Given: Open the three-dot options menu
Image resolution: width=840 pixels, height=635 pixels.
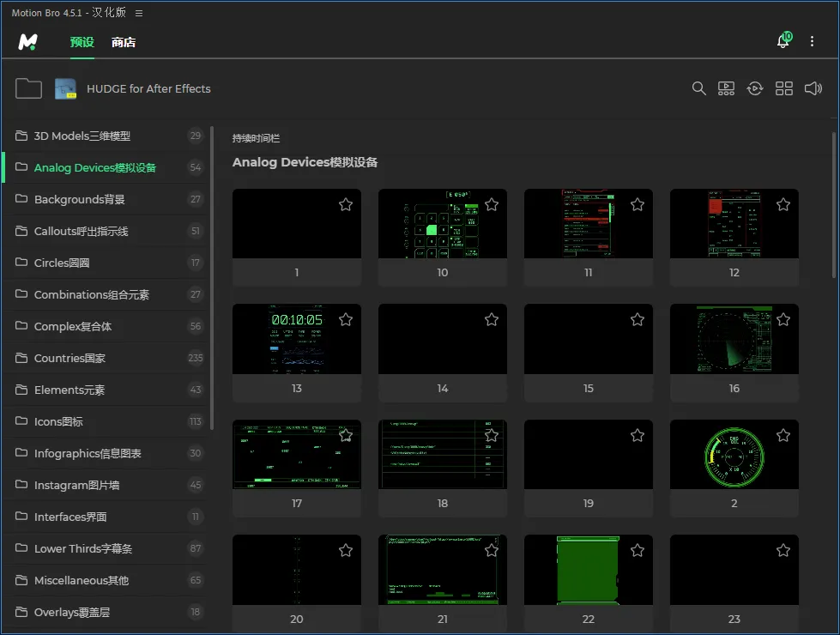Looking at the screenshot, I should 813,41.
